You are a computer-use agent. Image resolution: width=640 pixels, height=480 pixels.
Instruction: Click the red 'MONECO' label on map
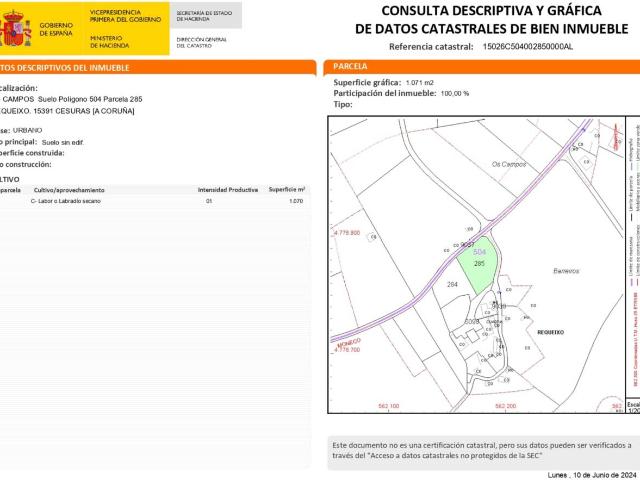[349, 342]
